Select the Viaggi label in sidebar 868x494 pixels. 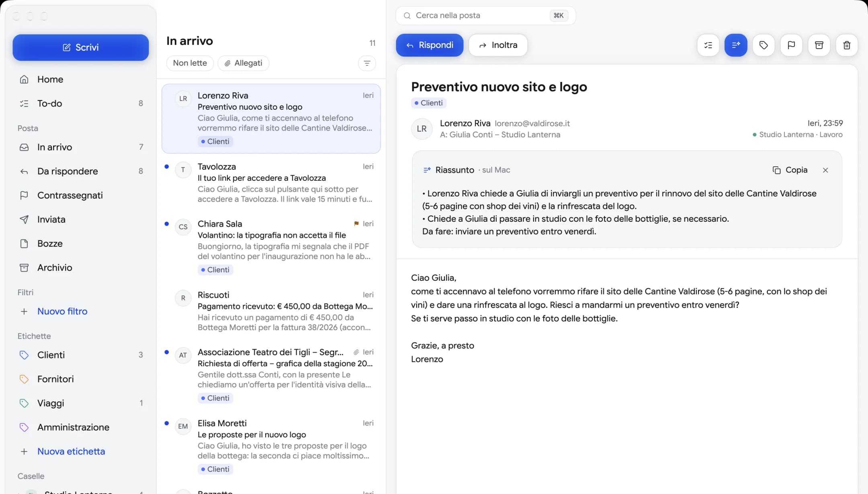point(81,403)
